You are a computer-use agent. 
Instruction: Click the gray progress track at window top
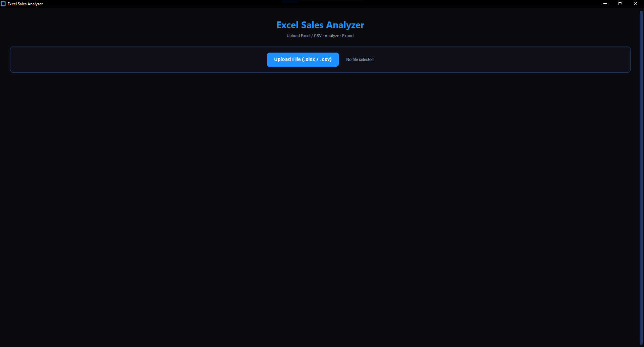click(330, 0)
